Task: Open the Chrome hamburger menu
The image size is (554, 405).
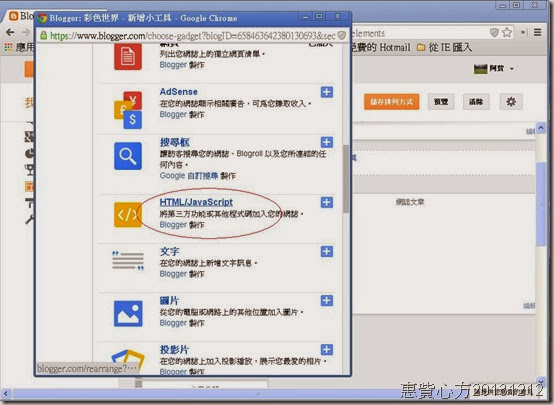Action: [x=537, y=33]
